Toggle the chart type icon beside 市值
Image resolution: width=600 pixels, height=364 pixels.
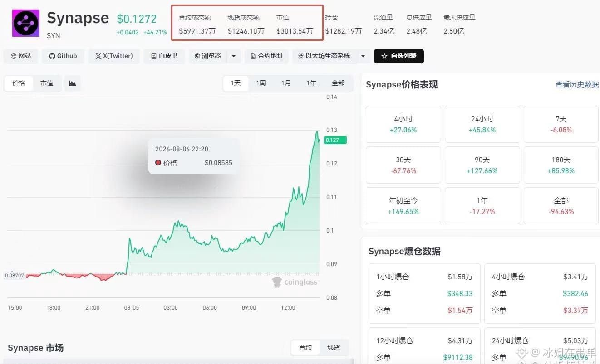pyautogui.click(x=73, y=83)
